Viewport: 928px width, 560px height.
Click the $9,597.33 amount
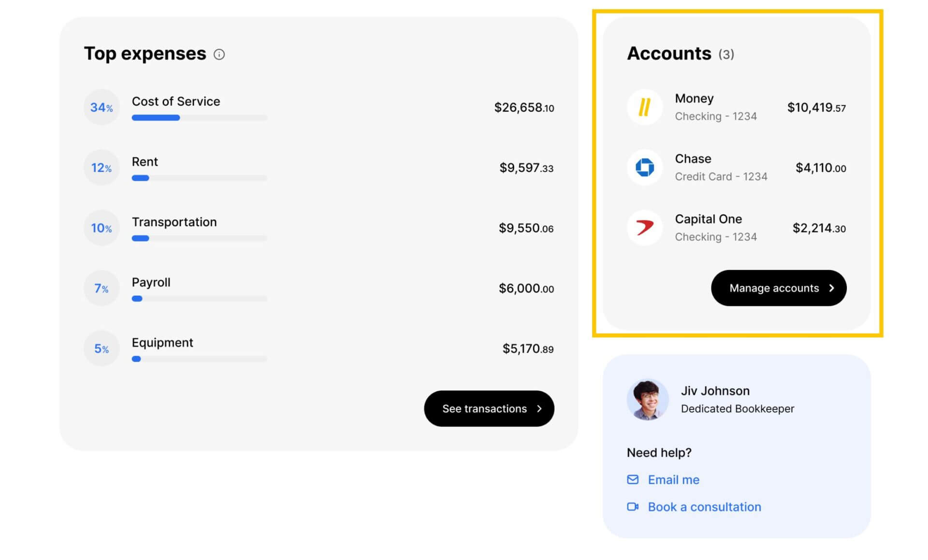click(526, 168)
